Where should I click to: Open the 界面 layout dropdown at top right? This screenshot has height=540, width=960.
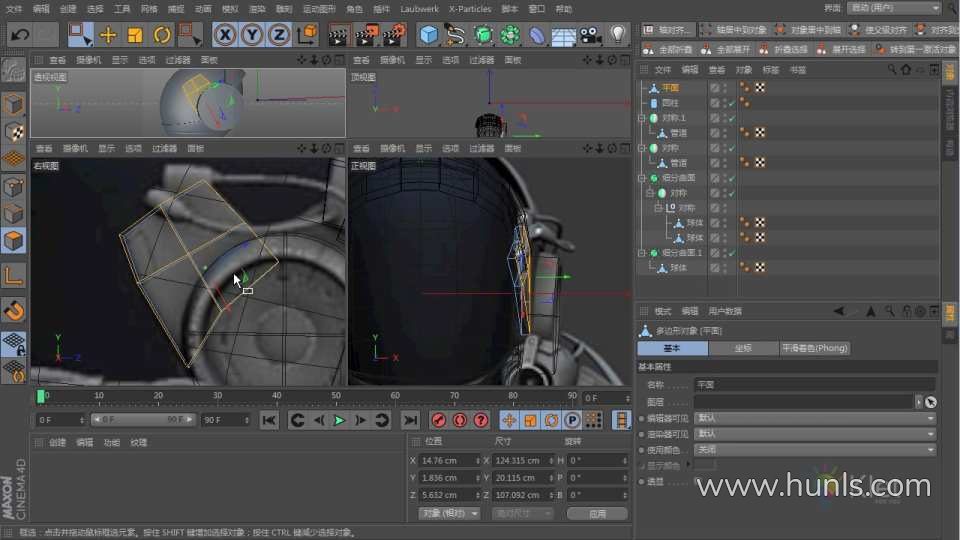tap(894, 8)
